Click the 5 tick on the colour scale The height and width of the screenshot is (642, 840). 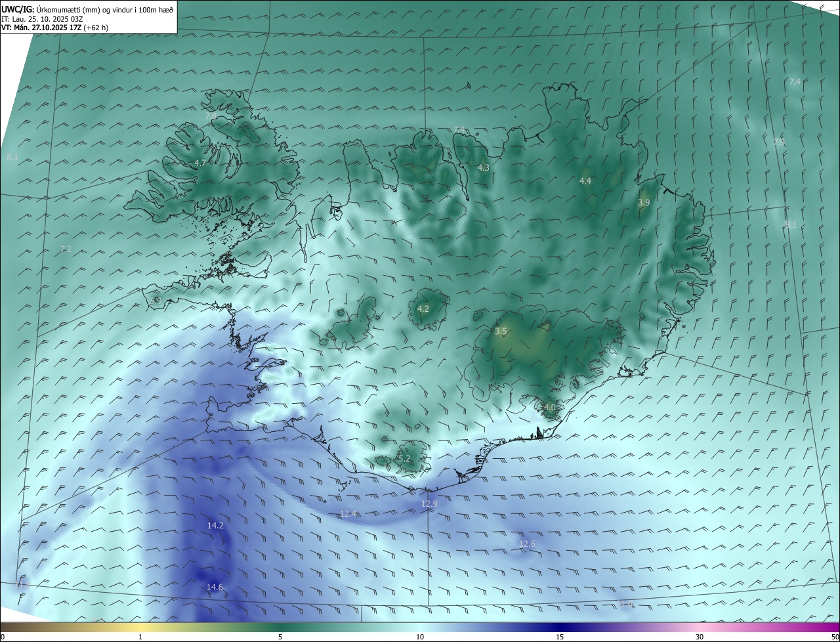tap(280, 637)
